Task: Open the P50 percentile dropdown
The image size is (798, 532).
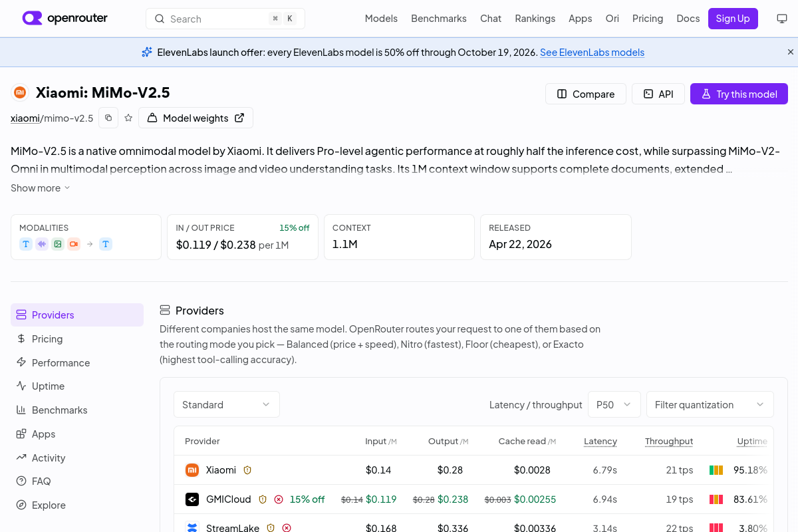Action: pyautogui.click(x=614, y=404)
